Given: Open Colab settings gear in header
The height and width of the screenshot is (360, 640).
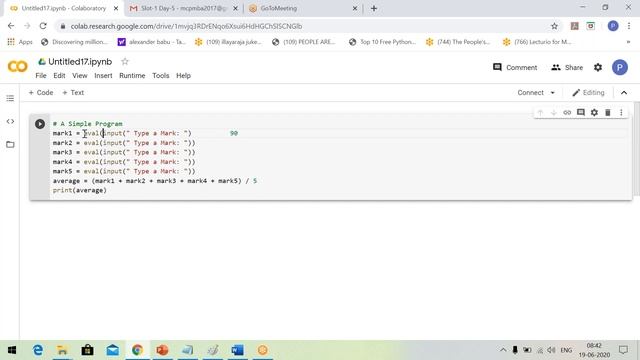Looking at the screenshot, I should (598, 67).
